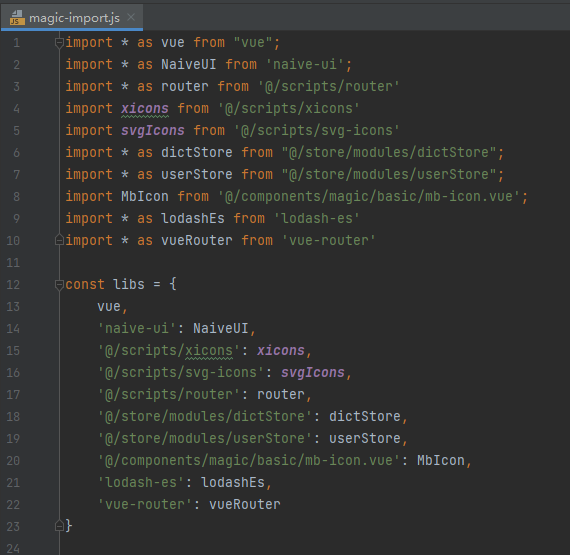Click the '@/scripts/router' import path string

point(329,87)
